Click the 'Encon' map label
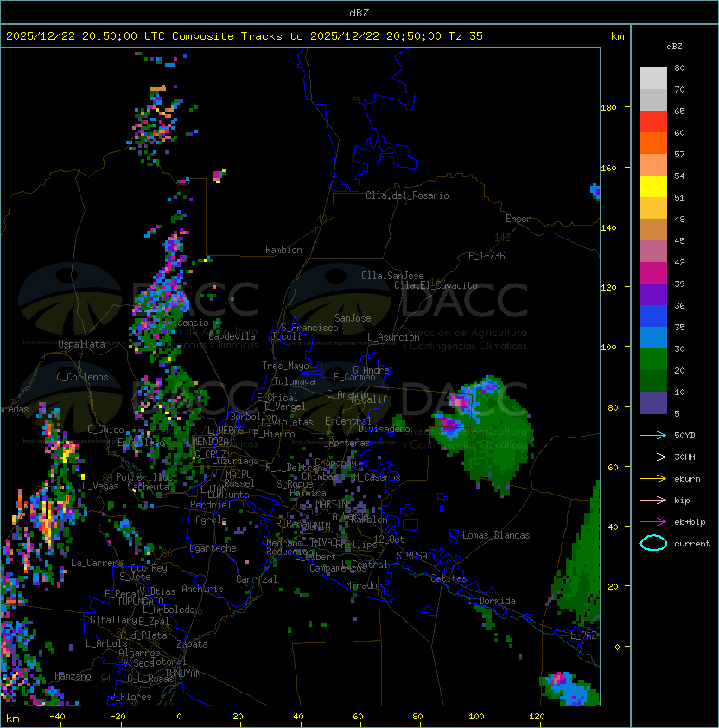 (x=519, y=219)
